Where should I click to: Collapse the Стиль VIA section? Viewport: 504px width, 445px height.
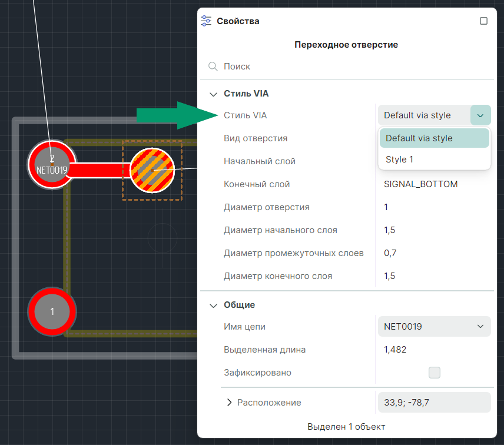click(213, 94)
